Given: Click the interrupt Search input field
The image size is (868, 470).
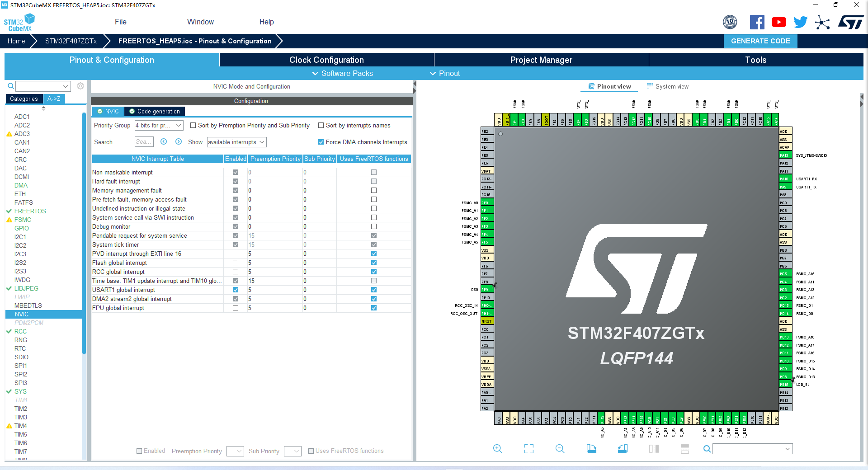Looking at the screenshot, I should 144,142.
